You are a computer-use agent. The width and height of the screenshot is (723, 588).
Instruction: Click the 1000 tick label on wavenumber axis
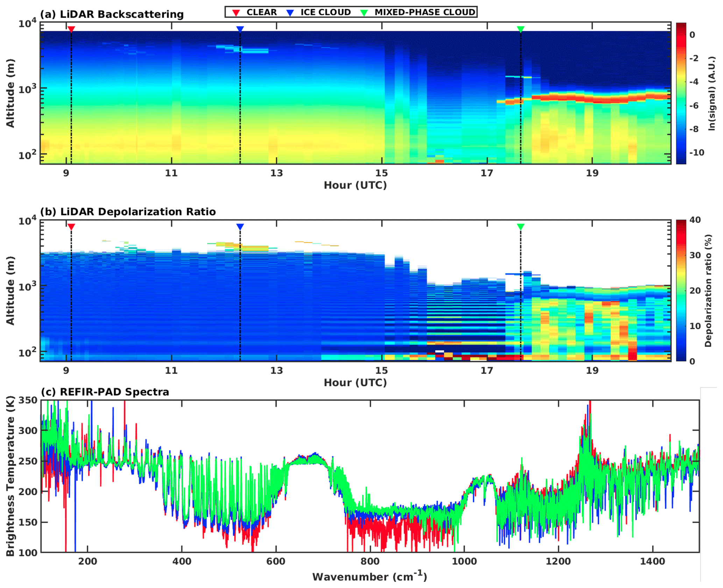pyautogui.click(x=464, y=561)
